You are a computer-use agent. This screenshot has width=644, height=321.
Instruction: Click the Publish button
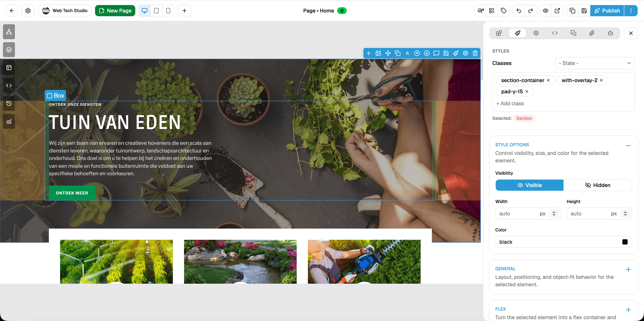point(607,10)
